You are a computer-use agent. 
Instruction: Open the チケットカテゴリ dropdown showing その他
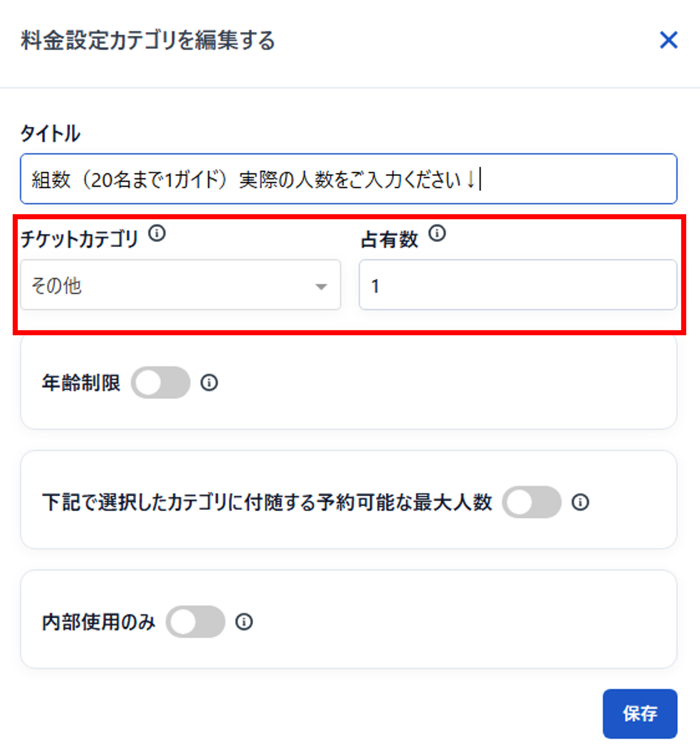[181, 285]
